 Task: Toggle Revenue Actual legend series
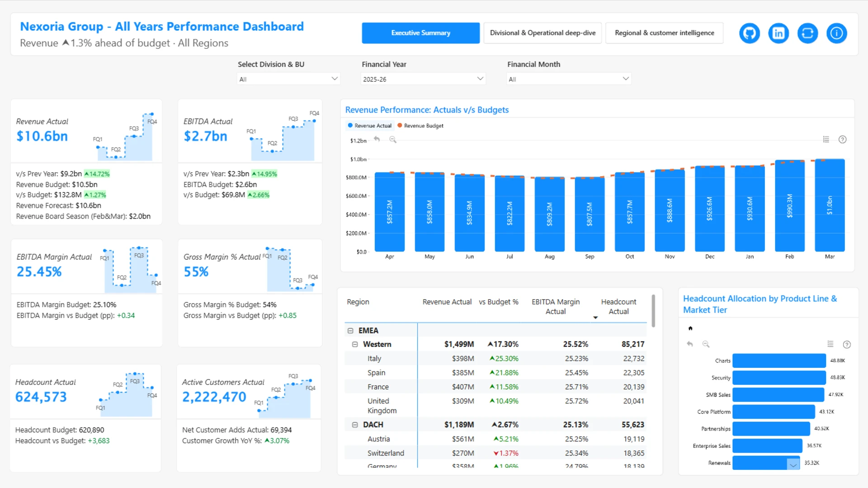(x=369, y=126)
